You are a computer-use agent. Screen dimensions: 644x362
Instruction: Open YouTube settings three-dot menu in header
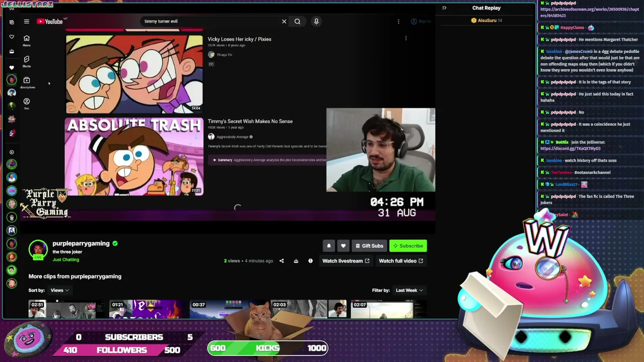pyautogui.click(x=398, y=22)
